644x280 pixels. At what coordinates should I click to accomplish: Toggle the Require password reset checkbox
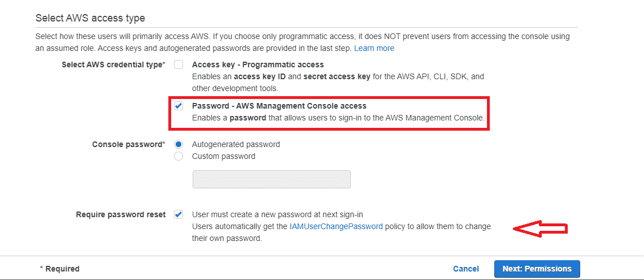point(179,214)
